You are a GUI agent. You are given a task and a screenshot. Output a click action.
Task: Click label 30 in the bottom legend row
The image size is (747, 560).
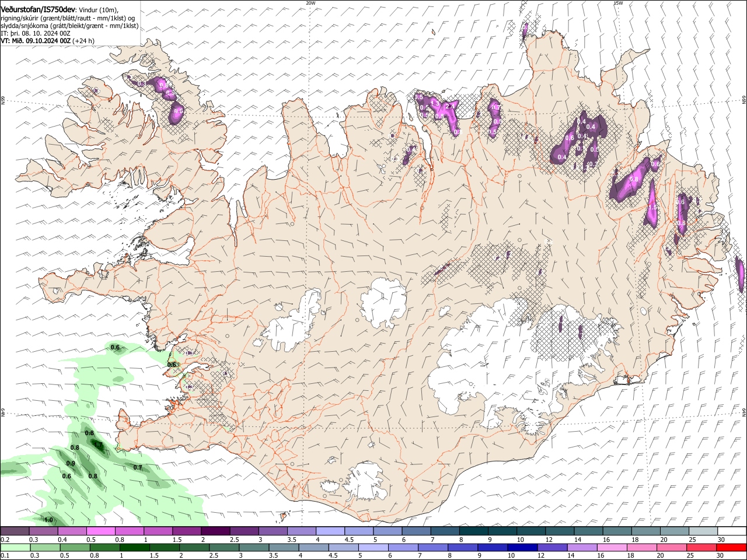pyautogui.click(x=721, y=555)
